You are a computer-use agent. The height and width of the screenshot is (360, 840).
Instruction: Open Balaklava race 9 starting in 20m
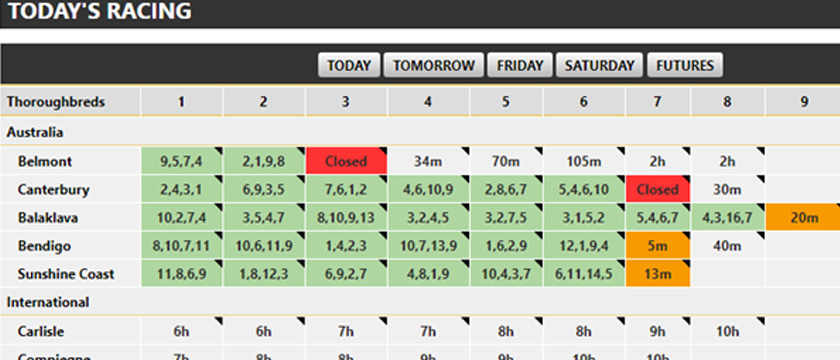tap(803, 218)
